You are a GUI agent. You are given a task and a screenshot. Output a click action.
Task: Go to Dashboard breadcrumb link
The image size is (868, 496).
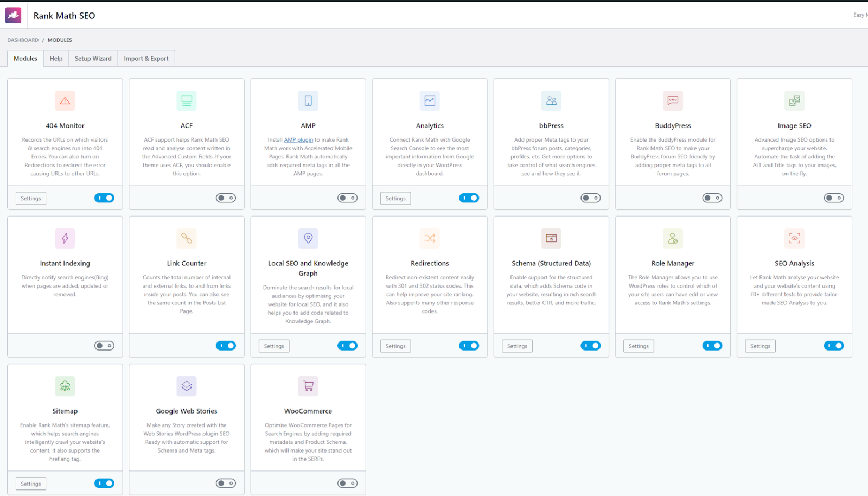coord(23,40)
